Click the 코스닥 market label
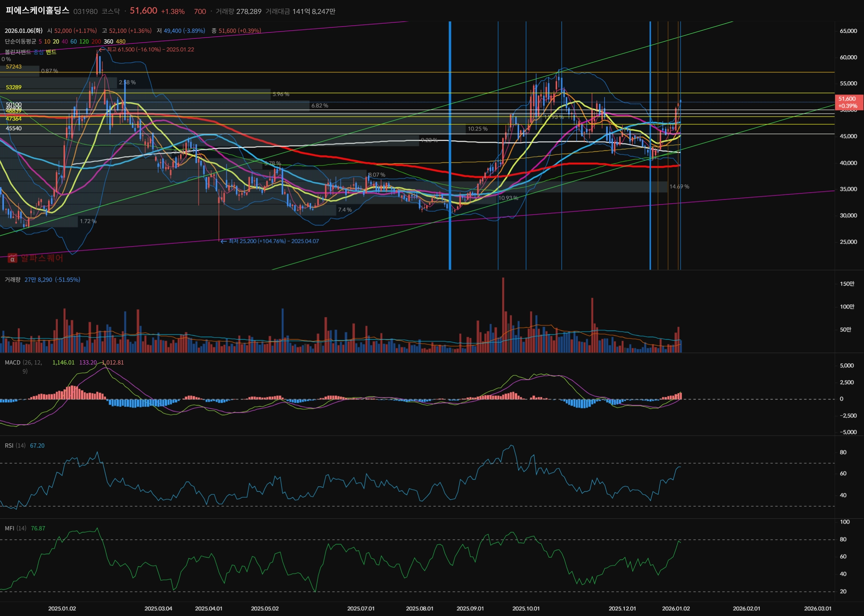The image size is (864, 616). [111, 11]
